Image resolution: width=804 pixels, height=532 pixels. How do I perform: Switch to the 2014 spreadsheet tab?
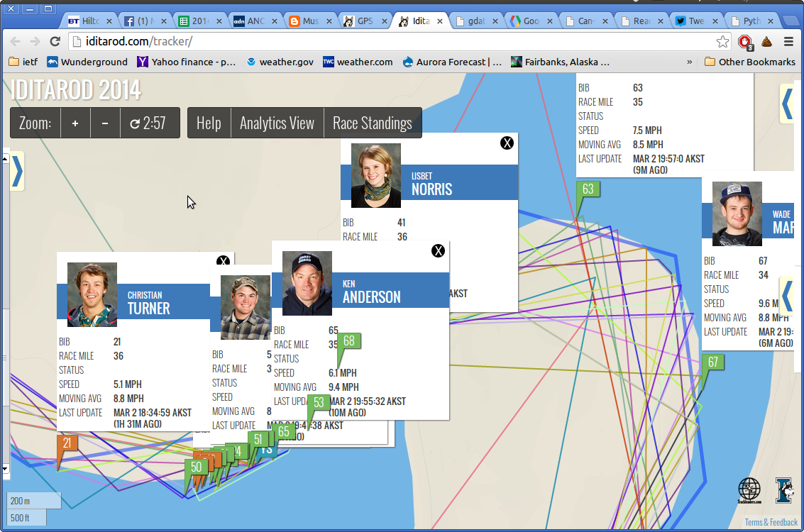coord(200,21)
